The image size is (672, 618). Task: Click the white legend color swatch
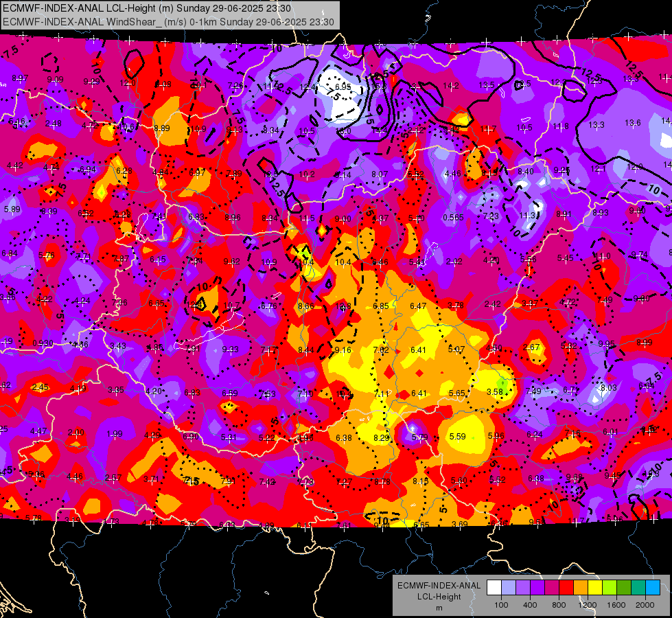click(494, 588)
